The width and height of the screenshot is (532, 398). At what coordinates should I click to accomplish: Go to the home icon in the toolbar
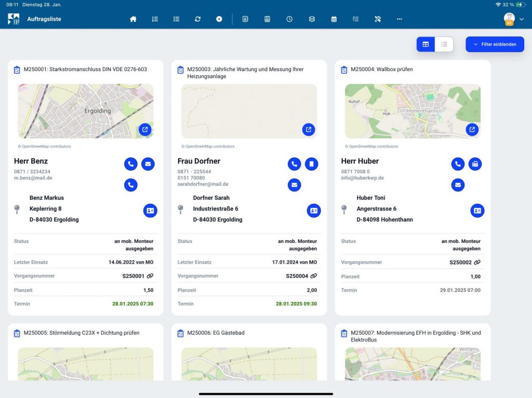pyautogui.click(x=133, y=19)
